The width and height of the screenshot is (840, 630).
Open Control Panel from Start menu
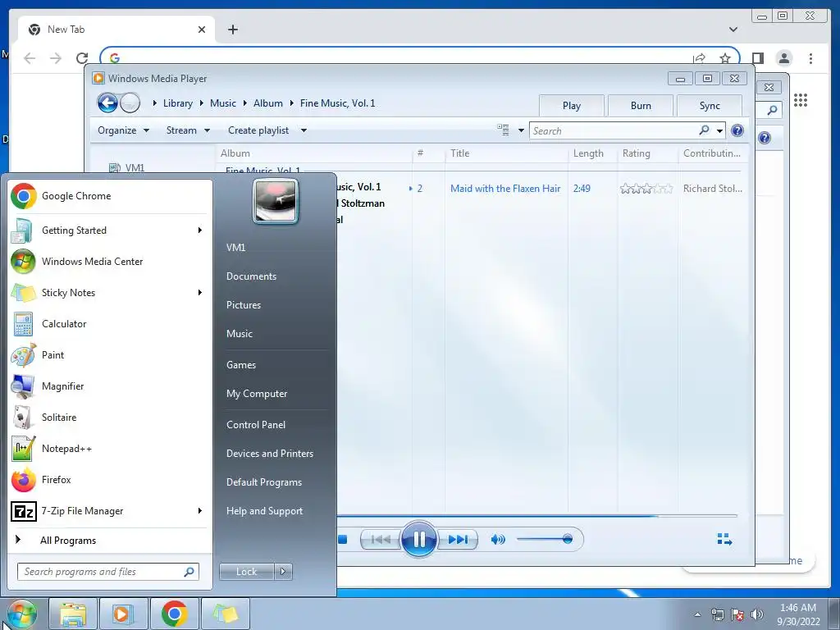coord(256,425)
